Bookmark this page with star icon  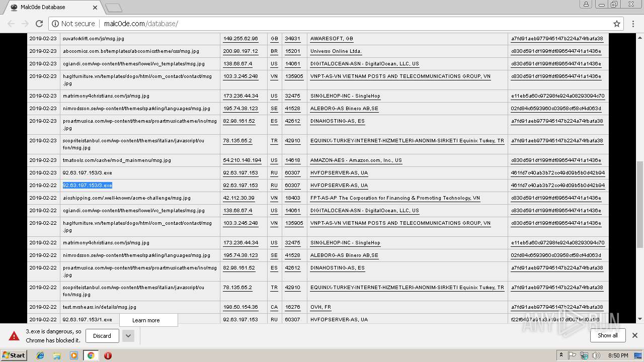[616, 24]
